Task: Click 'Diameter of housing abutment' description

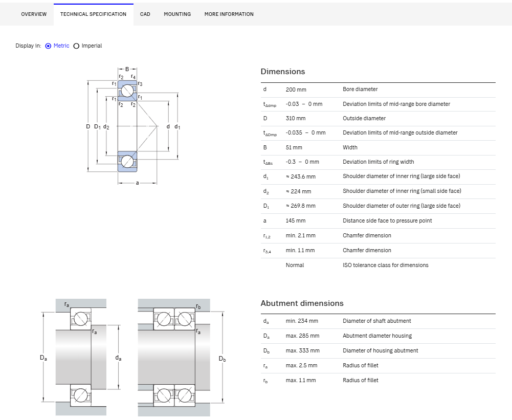Action: [381, 351]
